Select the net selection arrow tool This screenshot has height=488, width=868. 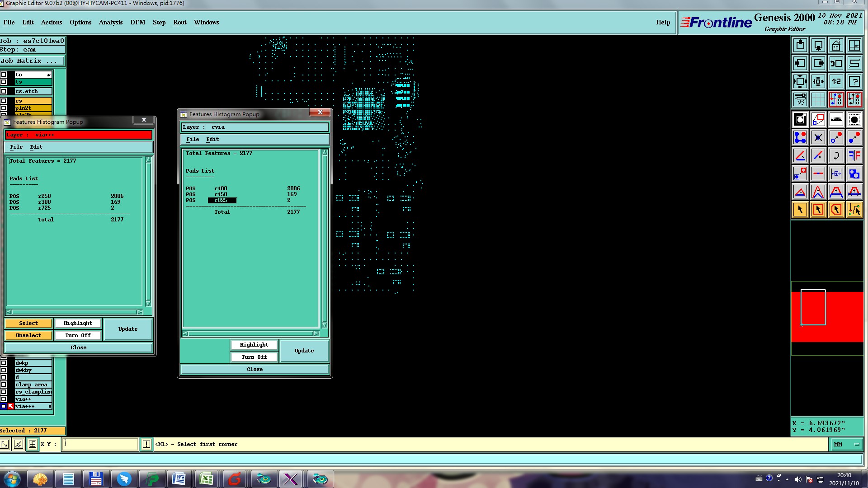tap(854, 210)
